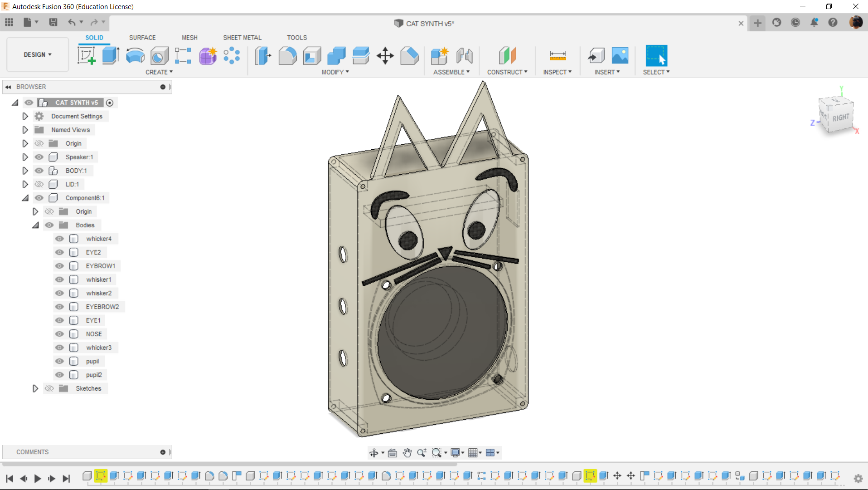Open the MODIFY dropdown menu
Image resolution: width=868 pixels, height=490 pixels.
[x=335, y=72]
